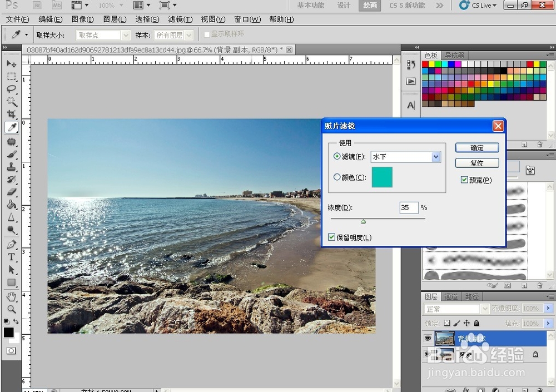Image resolution: width=556 pixels, height=392 pixels.
Task: Open the layer fill slider arrow
Action: click(x=548, y=323)
